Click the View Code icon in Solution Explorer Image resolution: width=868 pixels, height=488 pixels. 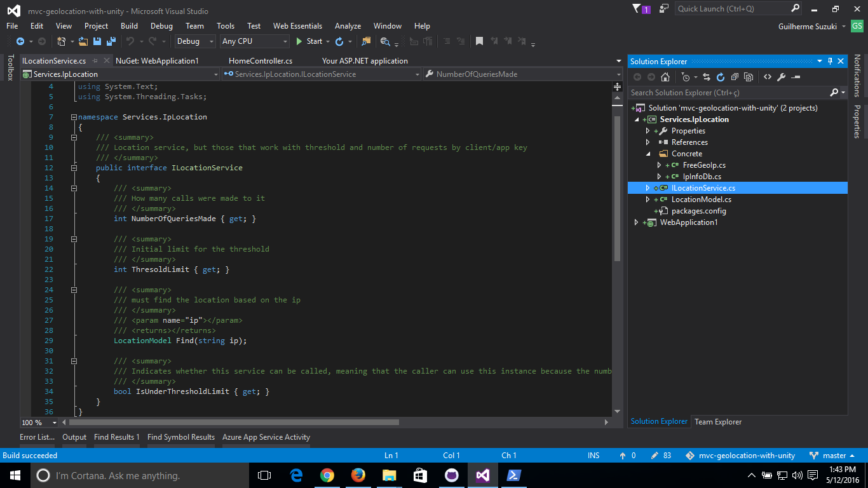[767, 77]
